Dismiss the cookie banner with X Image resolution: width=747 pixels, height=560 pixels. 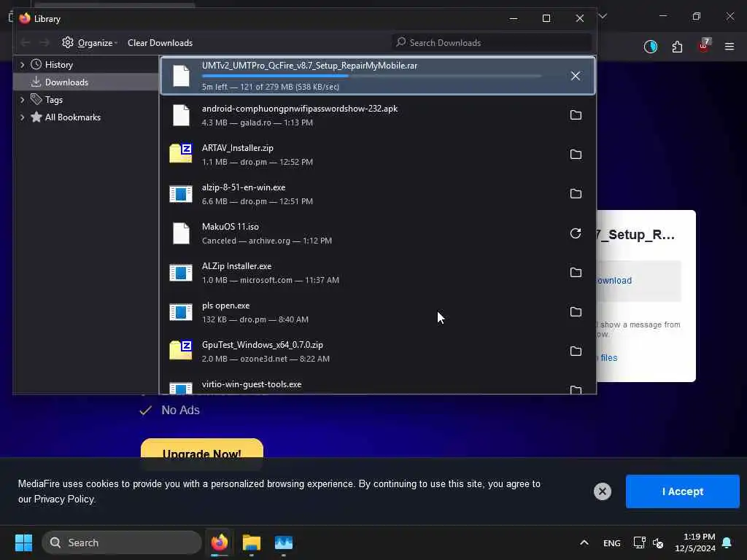coord(602,491)
